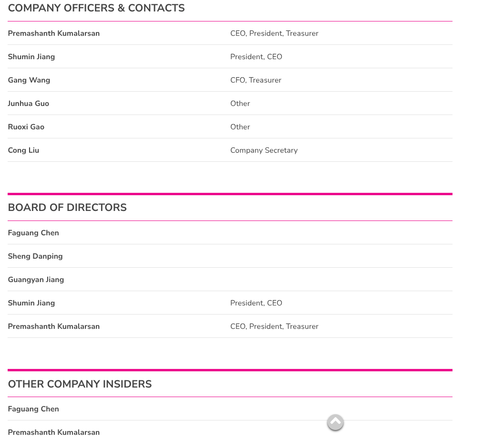Image resolution: width=504 pixels, height=441 pixels.
Task: Click the 'Company Secretary' title text
Action: pos(264,150)
